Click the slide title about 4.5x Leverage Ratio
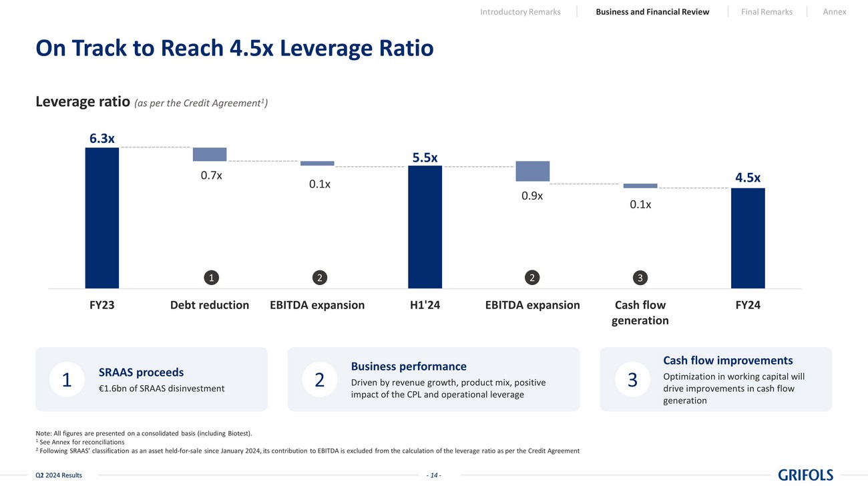The width and height of the screenshot is (868, 488). (234, 48)
